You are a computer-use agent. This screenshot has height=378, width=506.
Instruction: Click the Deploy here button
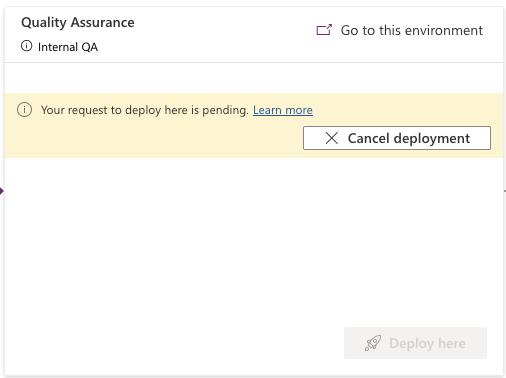point(415,343)
